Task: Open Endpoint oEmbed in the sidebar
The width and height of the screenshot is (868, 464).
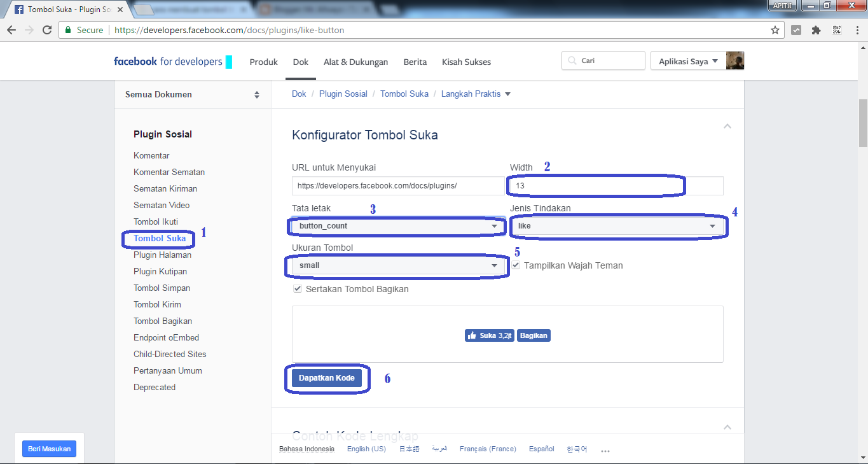Action: click(166, 337)
